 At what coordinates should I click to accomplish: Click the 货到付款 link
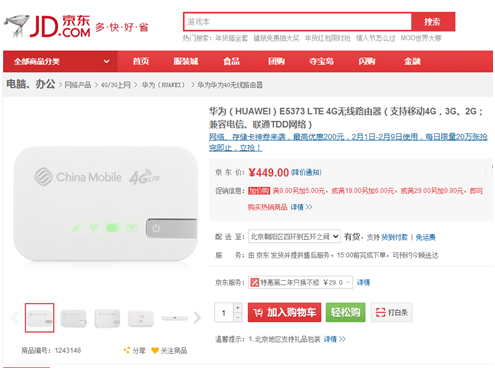395,237
